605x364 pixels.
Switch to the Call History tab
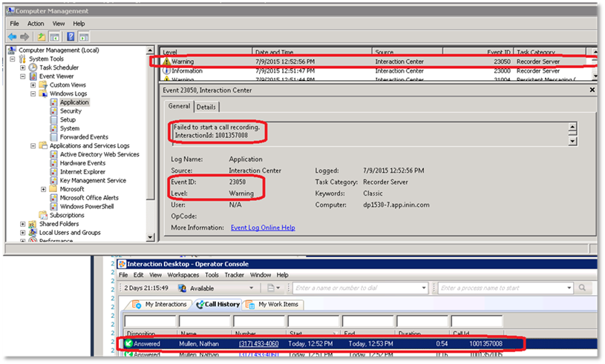click(x=218, y=304)
